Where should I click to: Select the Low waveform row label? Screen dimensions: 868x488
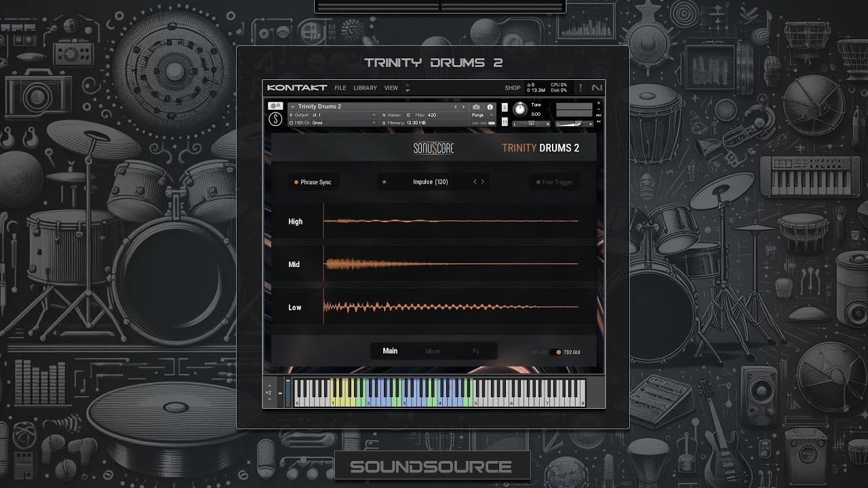pyautogui.click(x=295, y=307)
